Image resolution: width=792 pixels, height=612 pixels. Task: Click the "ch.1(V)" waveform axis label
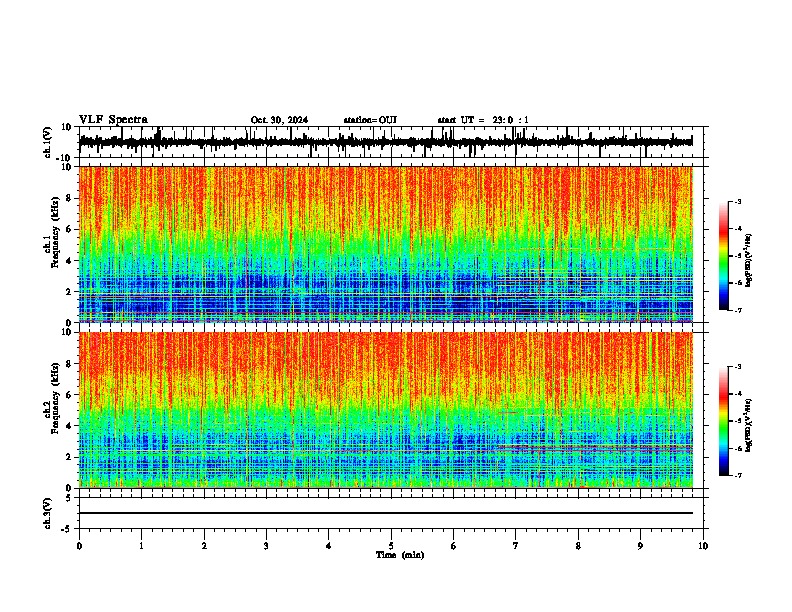[48, 142]
